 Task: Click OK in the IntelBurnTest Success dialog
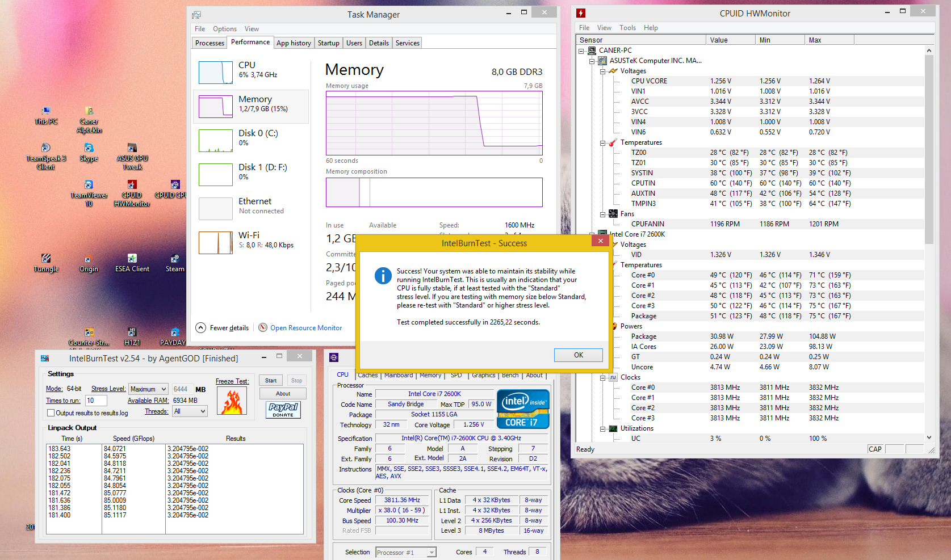[578, 355]
